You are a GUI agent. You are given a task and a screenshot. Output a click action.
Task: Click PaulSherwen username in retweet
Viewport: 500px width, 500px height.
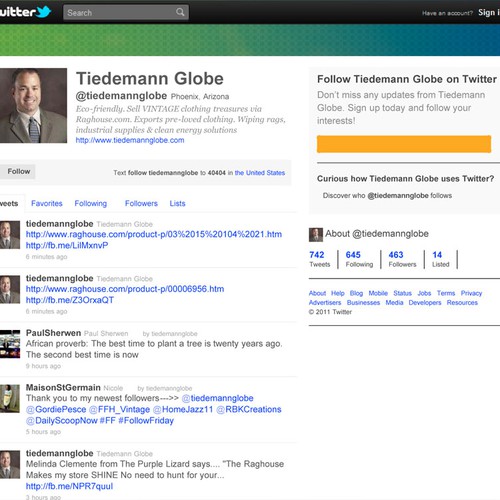click(x=53, y=333)
